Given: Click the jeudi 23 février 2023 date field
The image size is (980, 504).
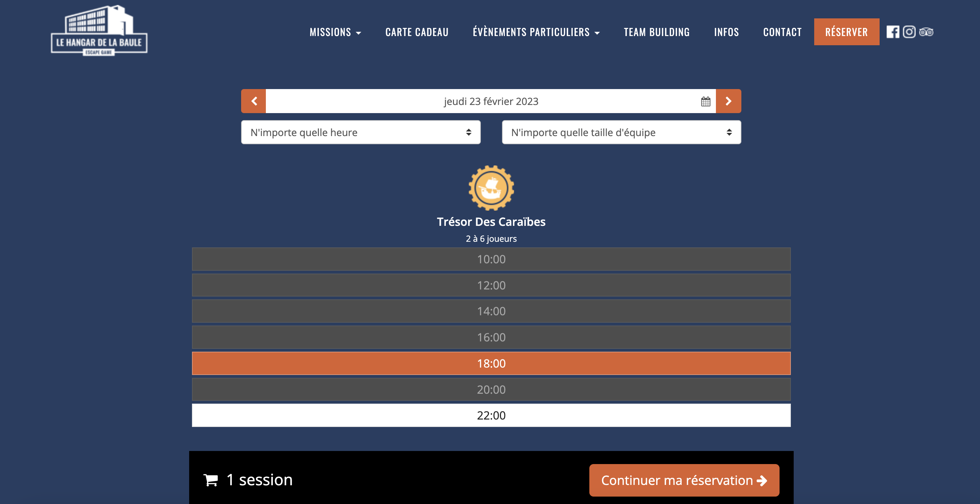Looking at the screenshot, I should [491, 101].
